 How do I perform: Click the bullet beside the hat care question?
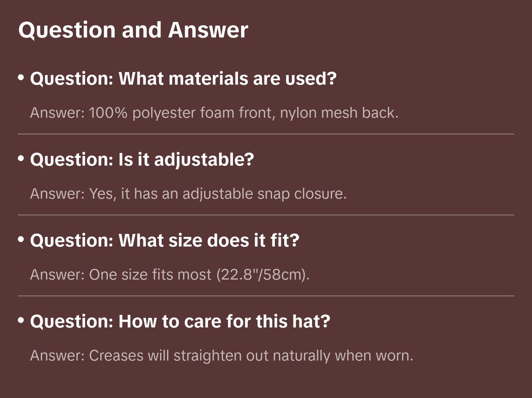tap(21, 320)
